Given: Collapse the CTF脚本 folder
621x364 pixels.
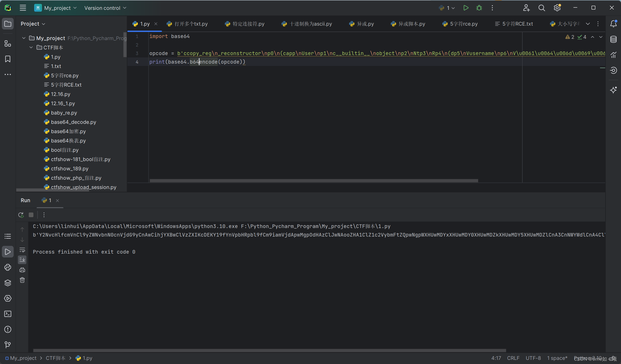Looking at the screenshot, I should [31, 48].
